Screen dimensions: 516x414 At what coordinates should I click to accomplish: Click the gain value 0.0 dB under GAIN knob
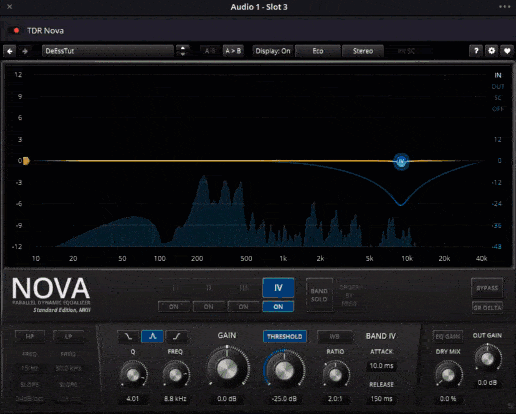point(227,399)
